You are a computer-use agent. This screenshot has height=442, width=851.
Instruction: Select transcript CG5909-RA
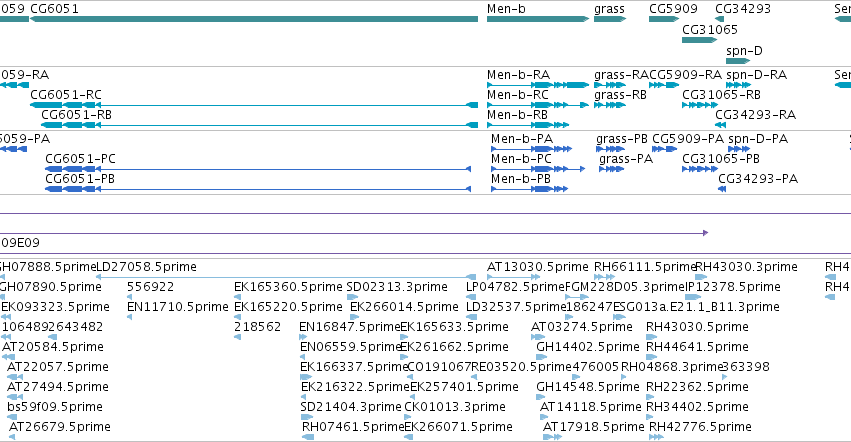click(x=664, y=85)
